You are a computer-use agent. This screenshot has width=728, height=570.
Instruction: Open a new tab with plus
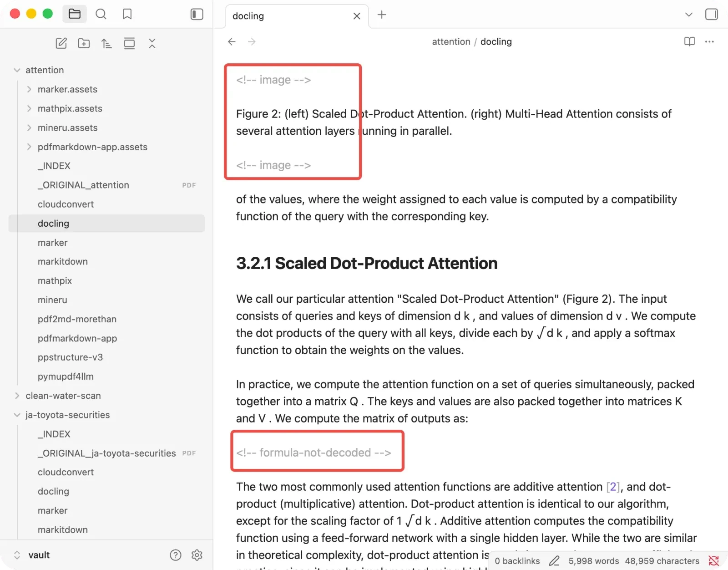point(382,15)
